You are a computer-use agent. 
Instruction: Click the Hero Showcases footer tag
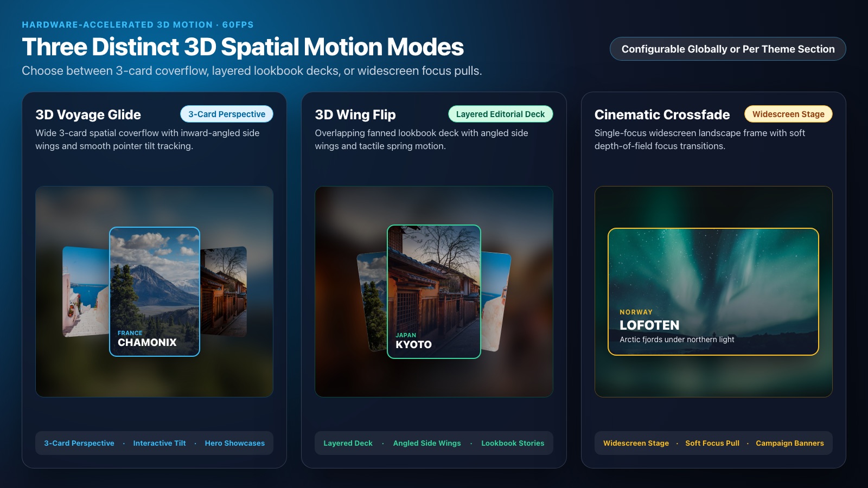coord(235,443)
